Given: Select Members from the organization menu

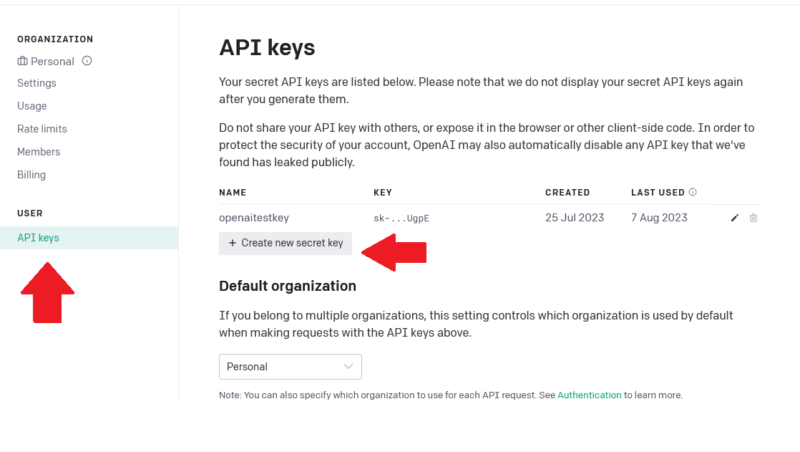Looking at the screenshot, I should click(x=39, y=152).
